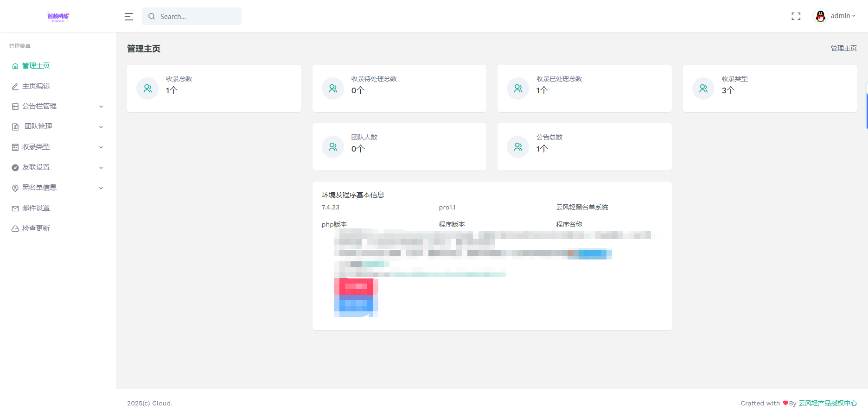Expand the 友联设置 menu chevron
The height and width of the screenshot is (417, 868).
pos(101,167)
